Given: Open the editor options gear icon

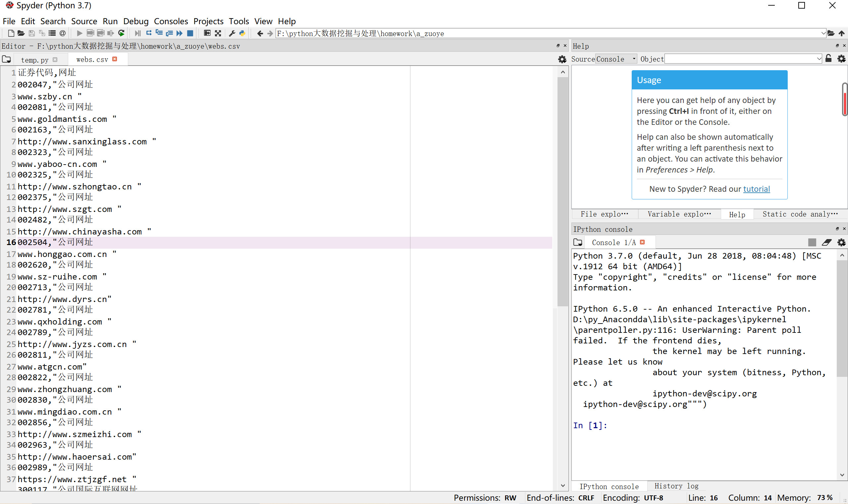Looking at the screenshot, I should (x=562, y=59).
